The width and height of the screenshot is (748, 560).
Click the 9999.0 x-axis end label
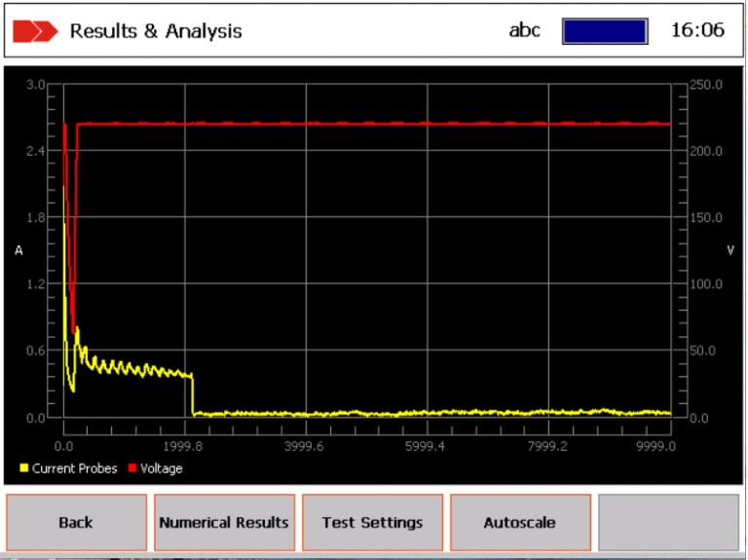(x=655, y=446)
